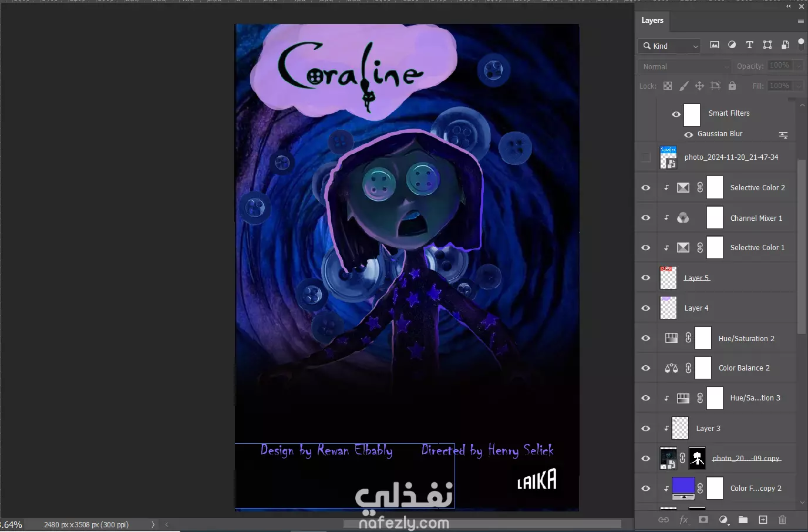Open the Kind filter dropdown
Viewport: 808px width, 532px height.
(669, 46)
